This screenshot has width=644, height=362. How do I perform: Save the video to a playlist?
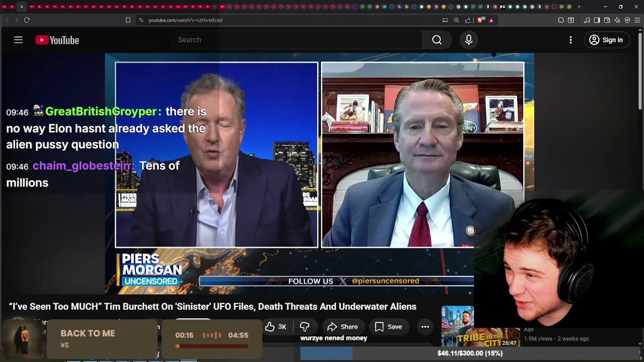(388, 327)
